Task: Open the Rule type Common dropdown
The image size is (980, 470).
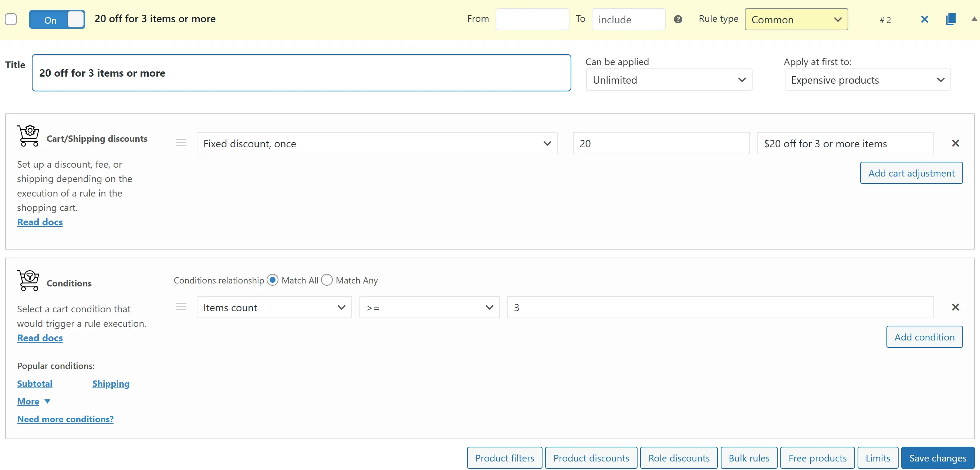Action: pyautogui.click(x=796, y=19)
